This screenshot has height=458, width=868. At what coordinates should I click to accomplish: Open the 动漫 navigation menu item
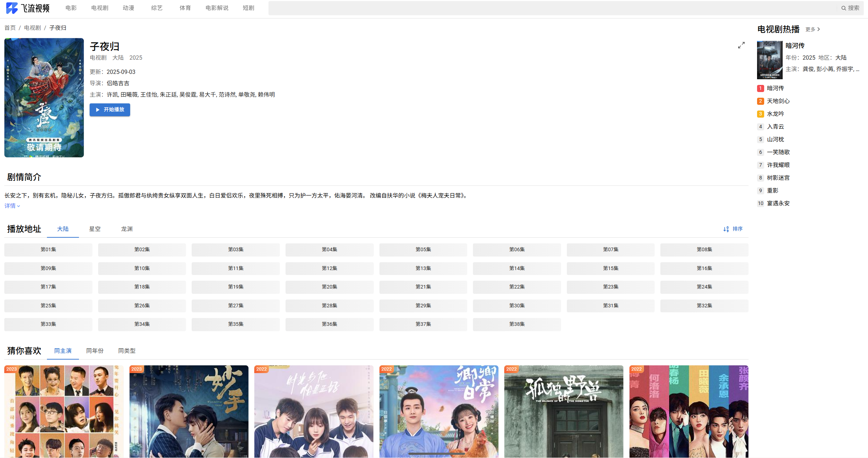[x=128, y=8]
